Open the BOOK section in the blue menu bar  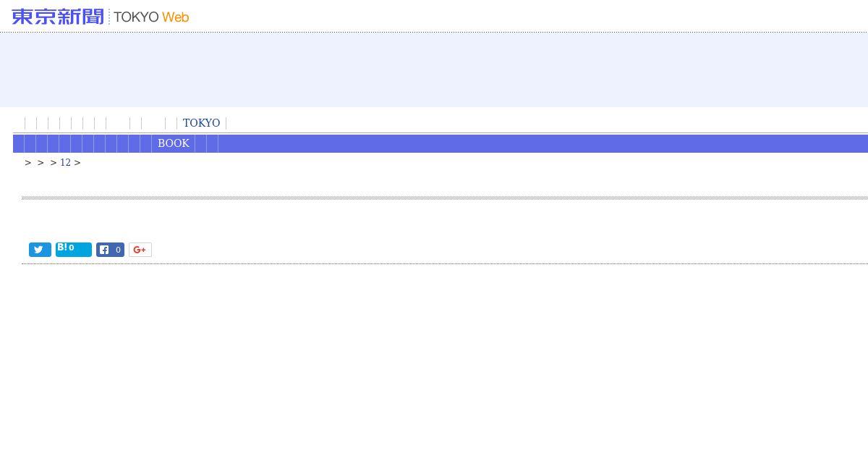pyautogui.click(x=174, y=143)
